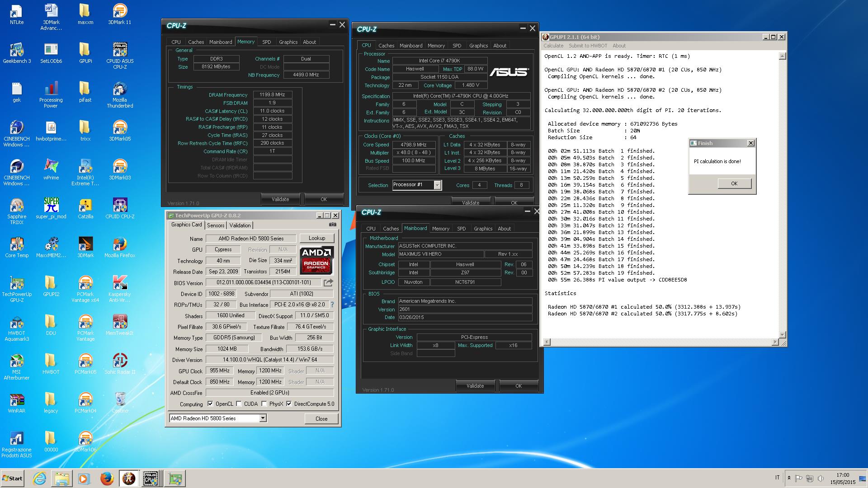This screenshot has height=488, width=868.
Task: Open Sapphire TRIXX desktop shortcut
Action: pos(17,211)
